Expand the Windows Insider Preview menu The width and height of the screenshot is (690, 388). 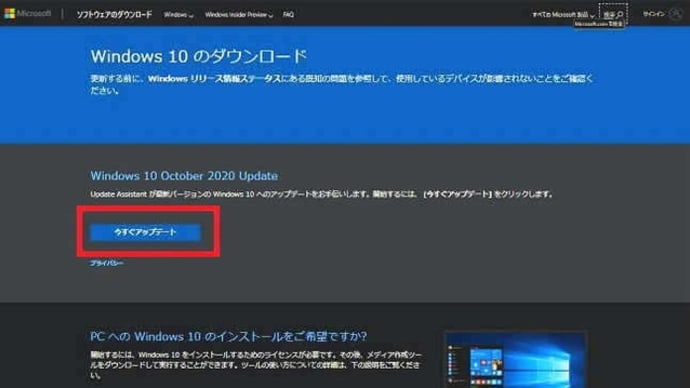(239, 15)
